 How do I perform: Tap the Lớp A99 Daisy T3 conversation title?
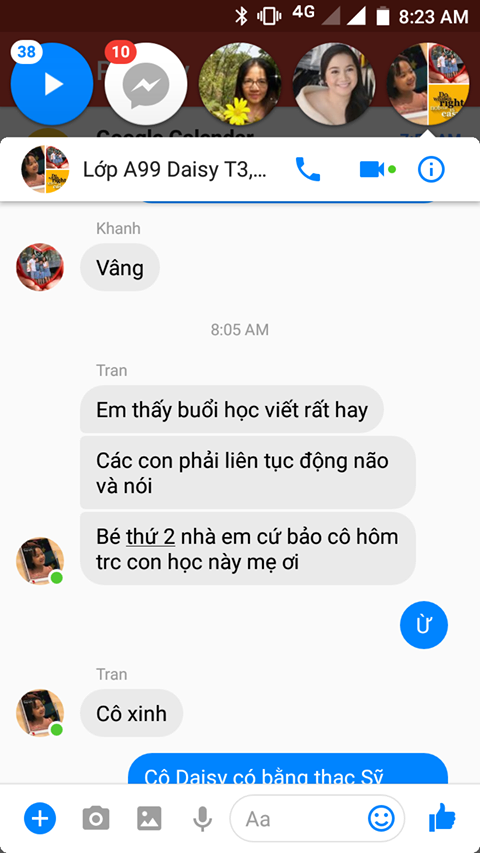point(175,170)
